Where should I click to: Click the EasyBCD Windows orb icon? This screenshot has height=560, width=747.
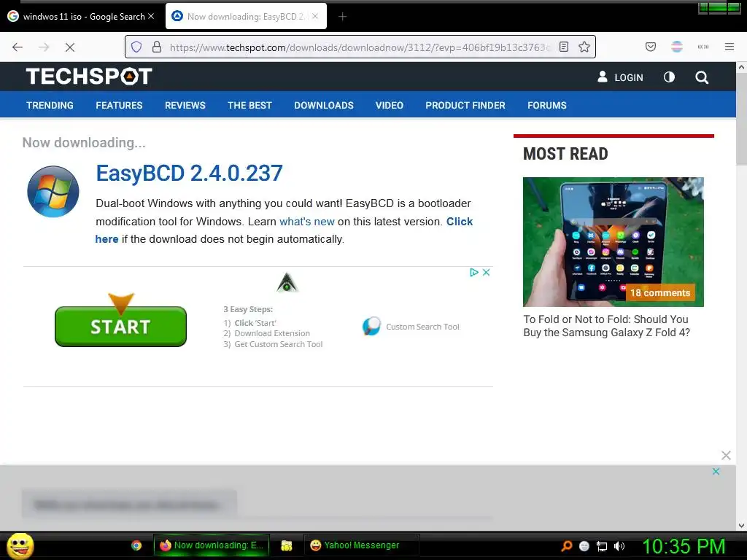(x=53, y=192)
